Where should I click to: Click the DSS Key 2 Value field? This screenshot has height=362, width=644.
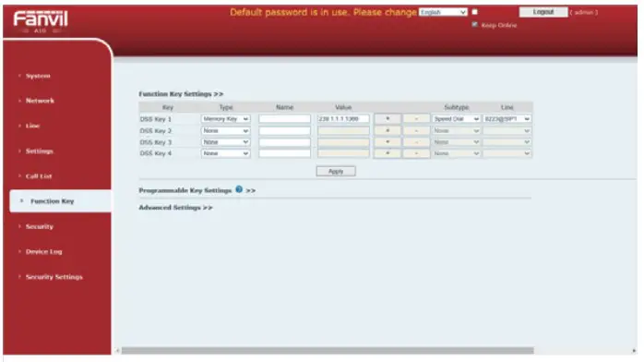click(x=343, y=130)
